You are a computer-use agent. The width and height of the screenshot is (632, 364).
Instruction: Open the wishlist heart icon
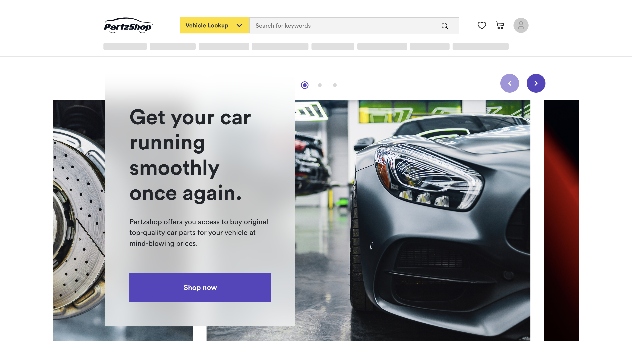click(x=482, y=26)
